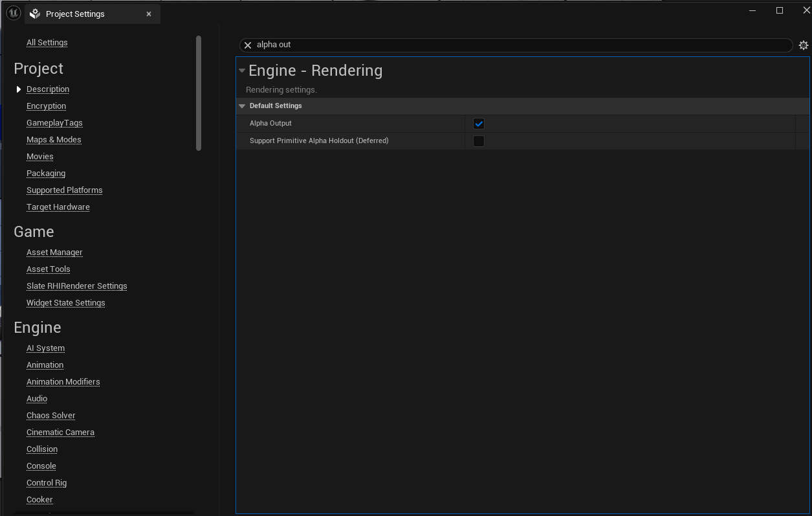
Task: Open the Collision settings page
Action: 42,449
